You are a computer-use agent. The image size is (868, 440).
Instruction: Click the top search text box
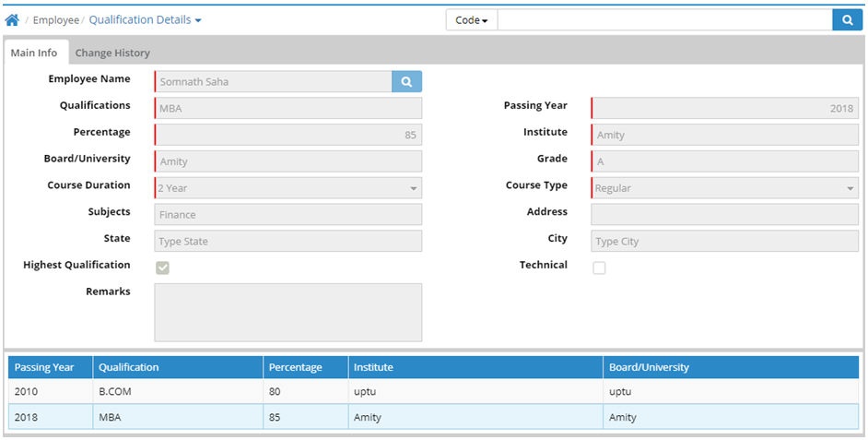click(663, 19)
